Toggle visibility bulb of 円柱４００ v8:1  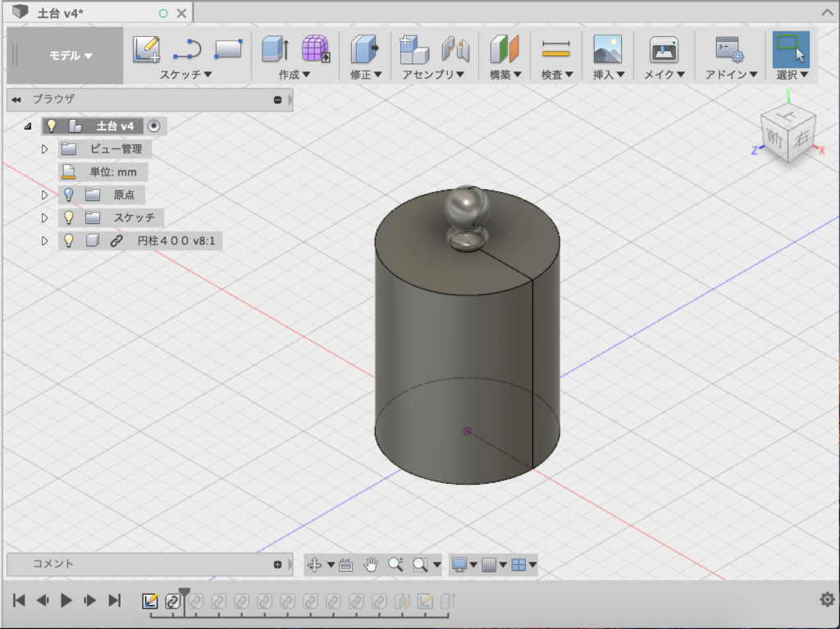[69, 240]
